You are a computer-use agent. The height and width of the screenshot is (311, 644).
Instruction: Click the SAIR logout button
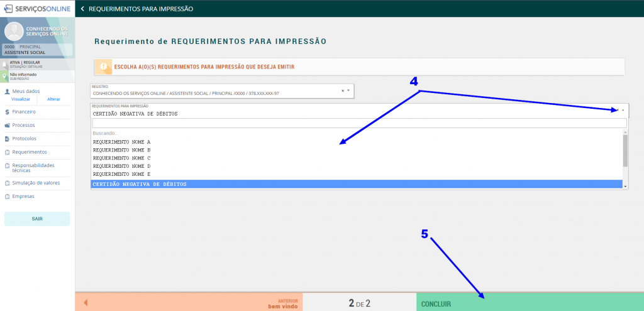(37, 219)
